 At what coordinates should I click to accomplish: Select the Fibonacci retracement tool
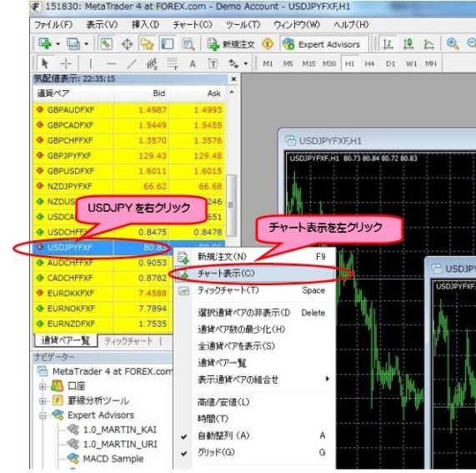tap(173, 63)
